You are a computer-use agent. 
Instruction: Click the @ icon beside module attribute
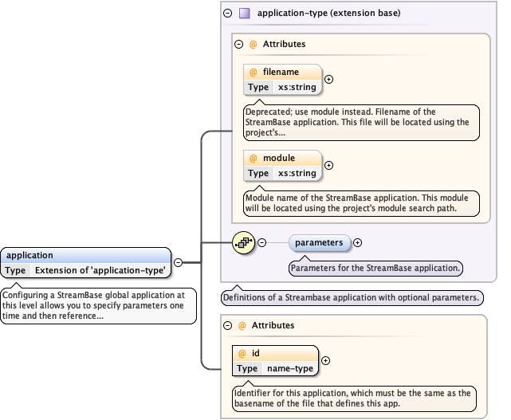point(254,158)
